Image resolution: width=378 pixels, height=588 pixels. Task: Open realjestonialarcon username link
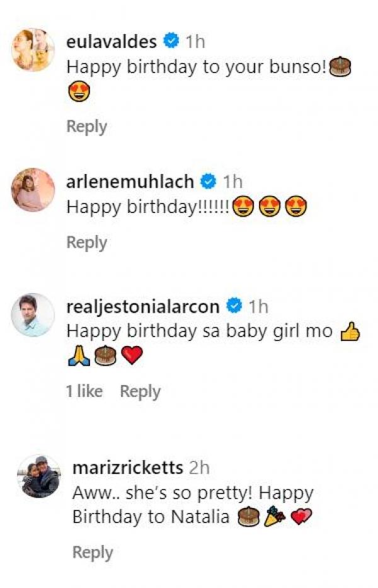143,307
